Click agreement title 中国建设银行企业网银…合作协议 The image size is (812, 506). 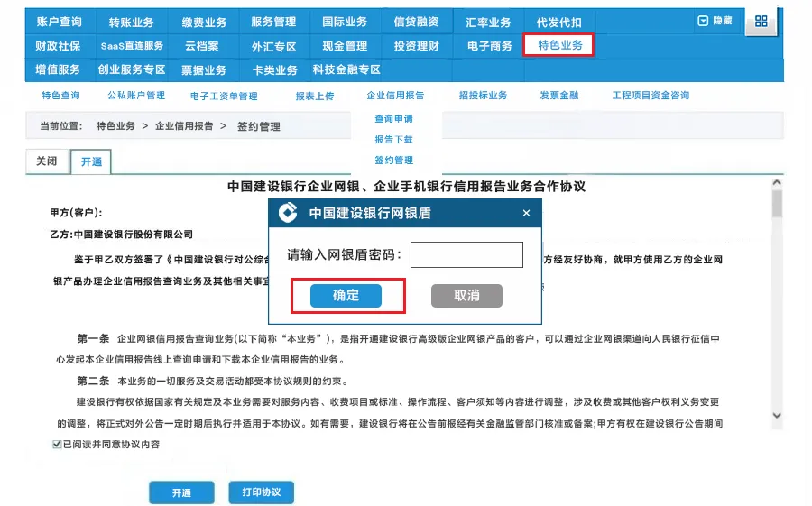coord(407,187)
